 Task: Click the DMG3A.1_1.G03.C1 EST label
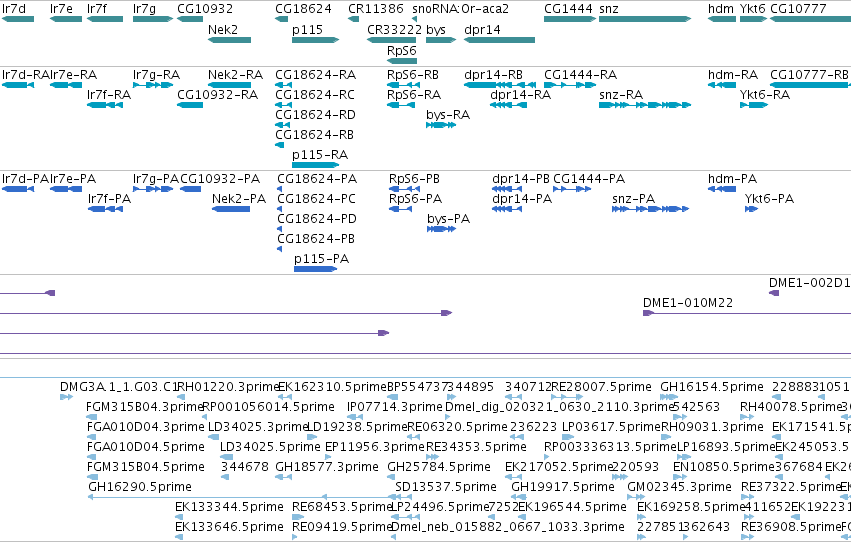(x=119, y=387)
